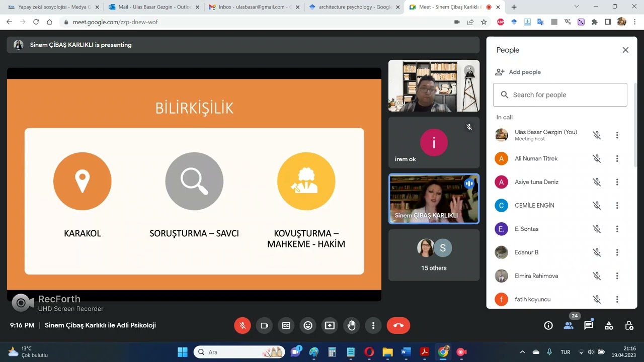
Task: Open options menu for CEMİLE ENGİN
Action: pyautogui.click(x=617, y=205)
